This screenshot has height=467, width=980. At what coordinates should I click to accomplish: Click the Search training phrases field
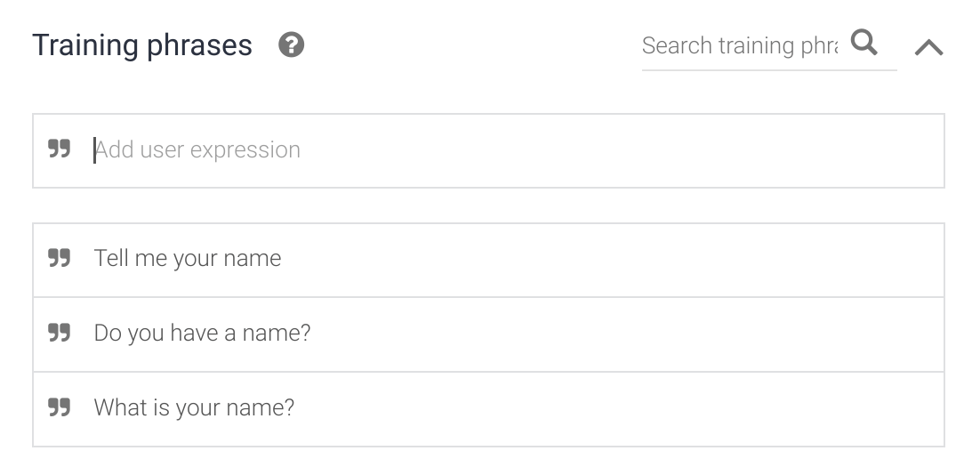point(740,45)
